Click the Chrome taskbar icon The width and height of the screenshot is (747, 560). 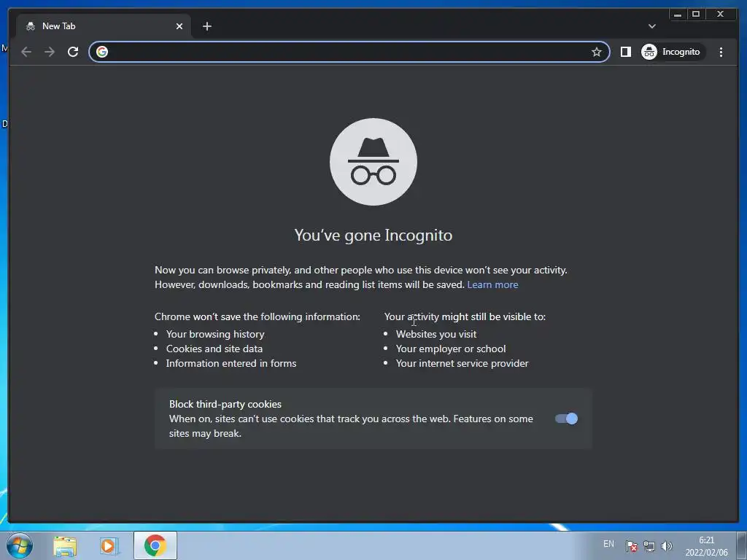point(155,545)
